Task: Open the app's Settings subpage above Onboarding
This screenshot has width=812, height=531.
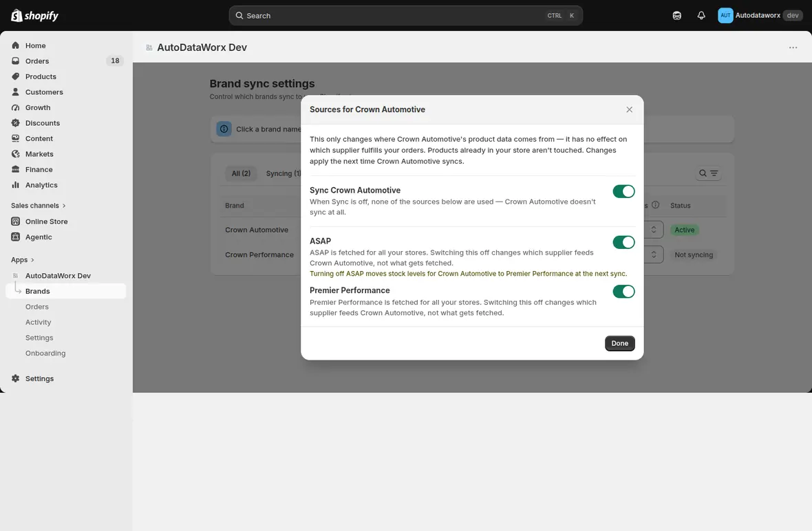Action: (39, 338)
